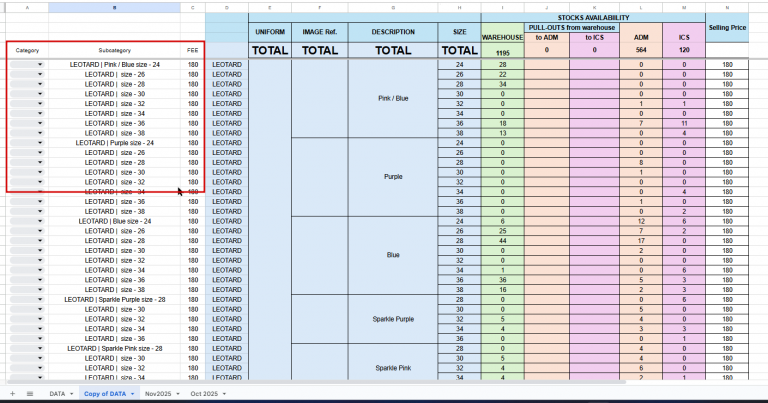Image resolution: width=768 pixels, height=403 pixels.
Task: Click the DESCRIPTION header cell
Action: 393,32
